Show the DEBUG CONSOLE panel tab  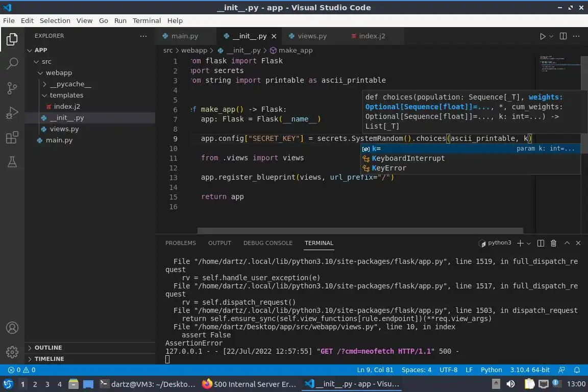268,243
